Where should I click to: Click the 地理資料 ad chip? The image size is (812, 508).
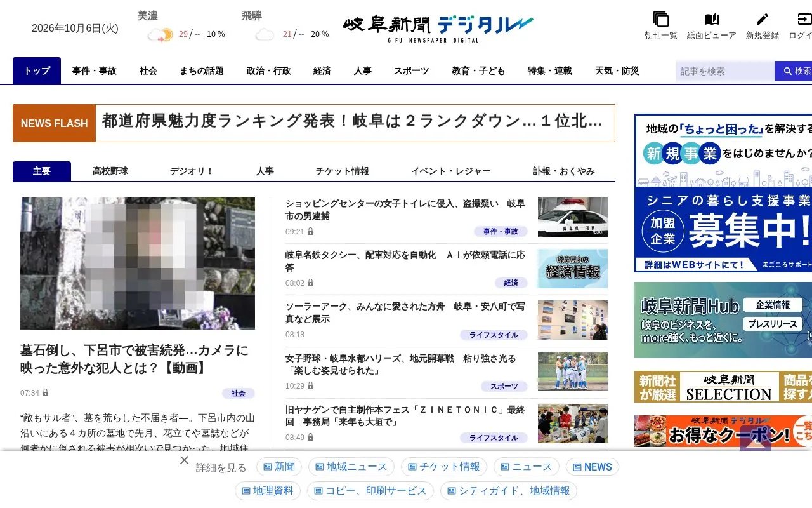(268, 491)
